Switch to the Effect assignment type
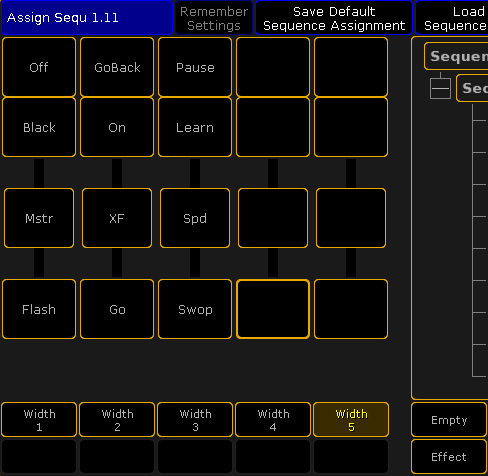 coord(449,457)
